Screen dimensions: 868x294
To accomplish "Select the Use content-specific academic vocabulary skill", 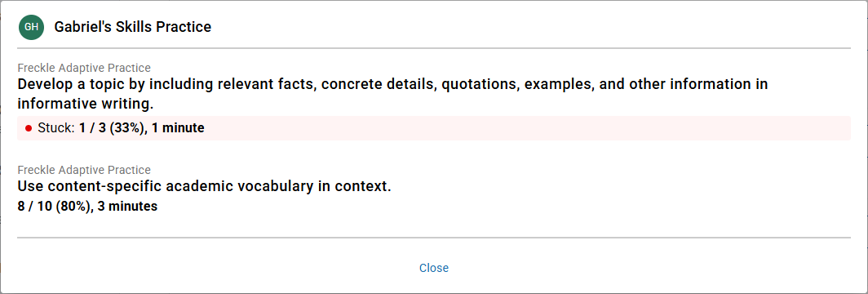I will pos(204,186).
